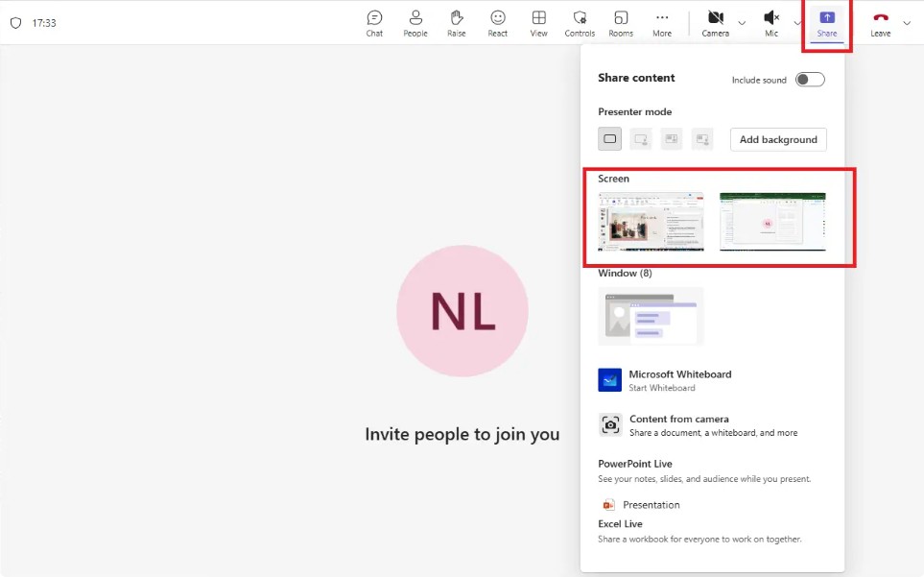924x577 pixels.
Task: Select the Presentation PowerPoint file
Action: click(651, 505)
